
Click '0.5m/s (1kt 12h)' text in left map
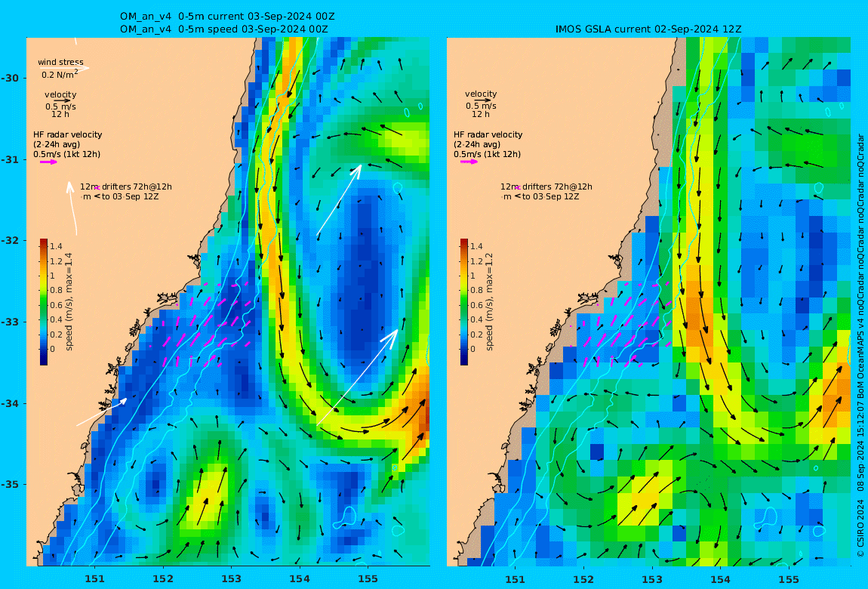pyautogui.click(x=66, y=155)
